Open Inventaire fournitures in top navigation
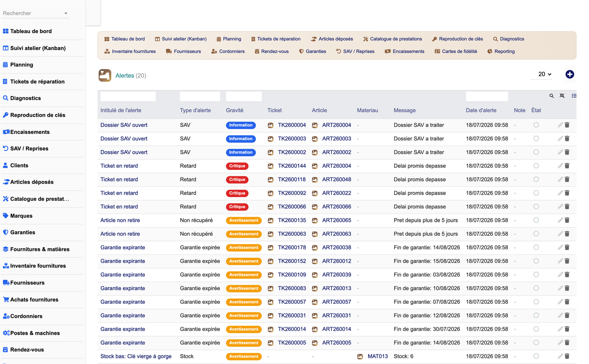The width and height of the screenshot is (589, 364). click(130, 51)
